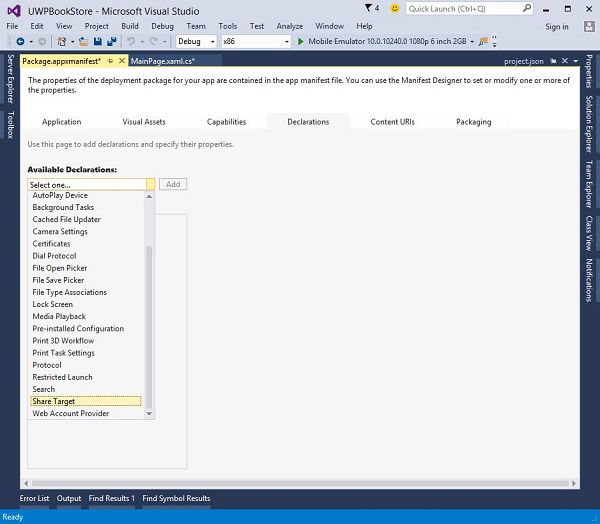
Task: Switch to the Visual Assets tab
Action: [x=144, y=122]
